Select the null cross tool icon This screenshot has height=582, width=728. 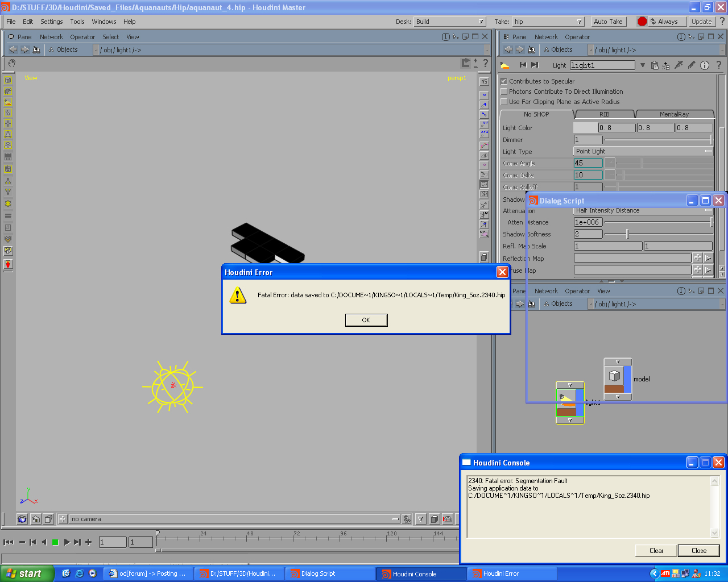pos(8,123)
